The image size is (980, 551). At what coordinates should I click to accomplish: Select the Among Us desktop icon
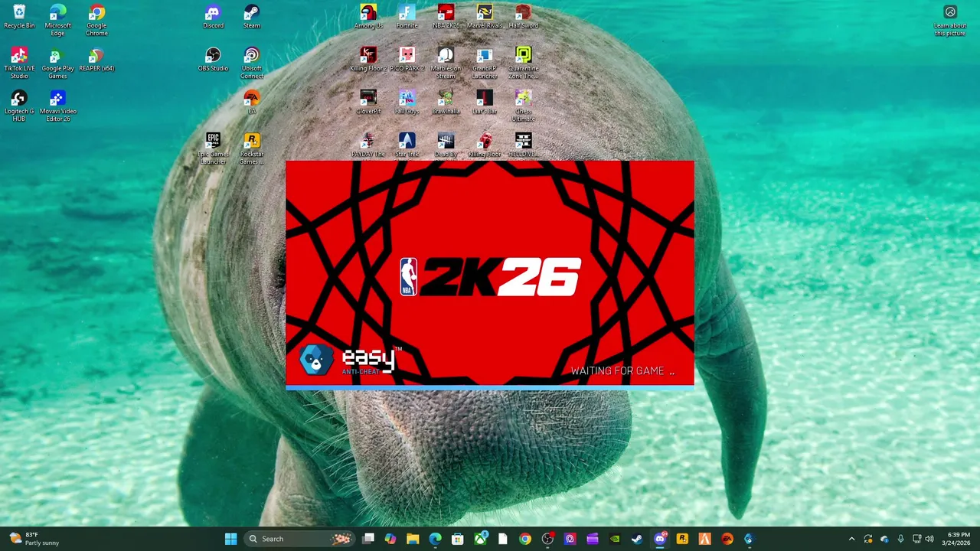click(x=368, y=17)
